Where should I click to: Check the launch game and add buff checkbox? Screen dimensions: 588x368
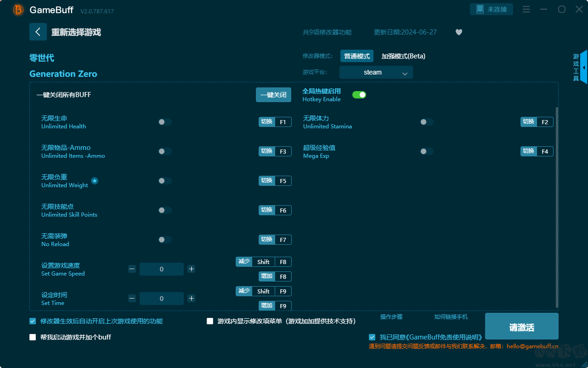tap(33, 337)
